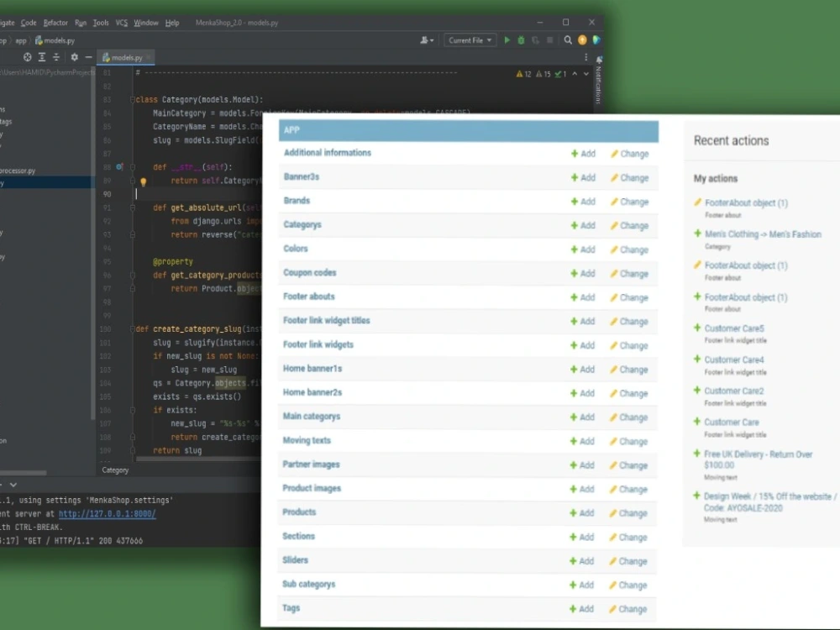Open the Current File run configuration dropdown
This screenshot has width=840, height=630.
(x=470, y=40)
